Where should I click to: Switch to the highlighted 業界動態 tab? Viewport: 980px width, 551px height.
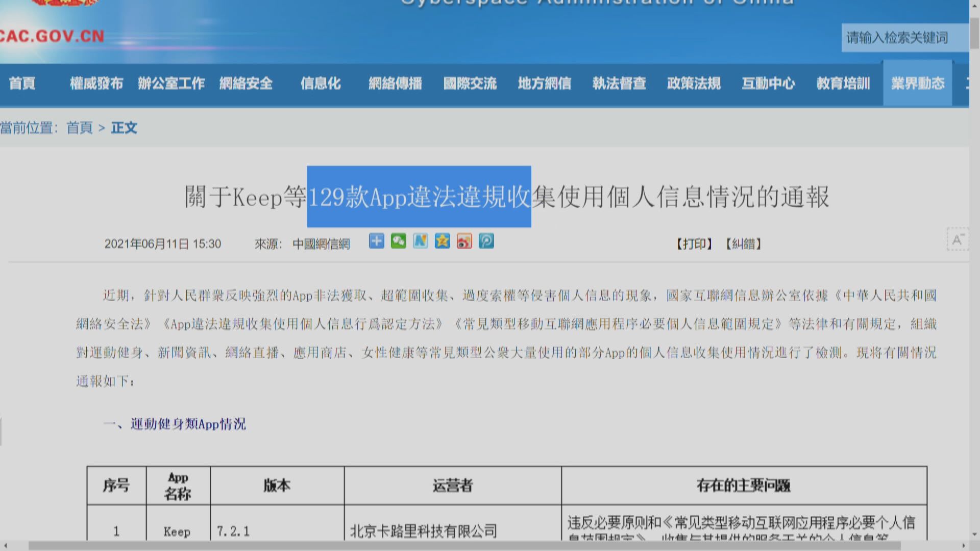point(917,84)
